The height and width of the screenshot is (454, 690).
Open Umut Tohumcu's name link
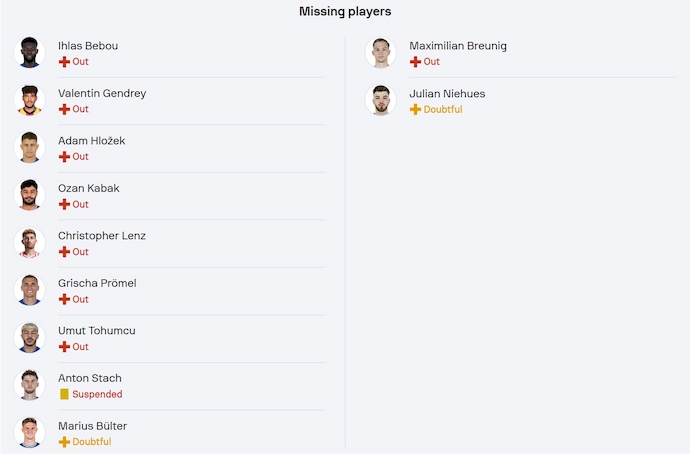click(97, 331)
